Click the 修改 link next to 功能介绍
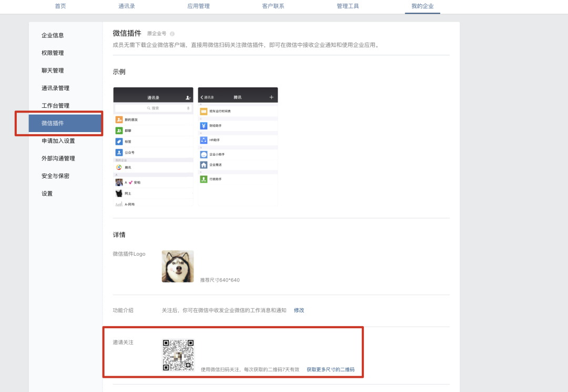 [299, 310]
